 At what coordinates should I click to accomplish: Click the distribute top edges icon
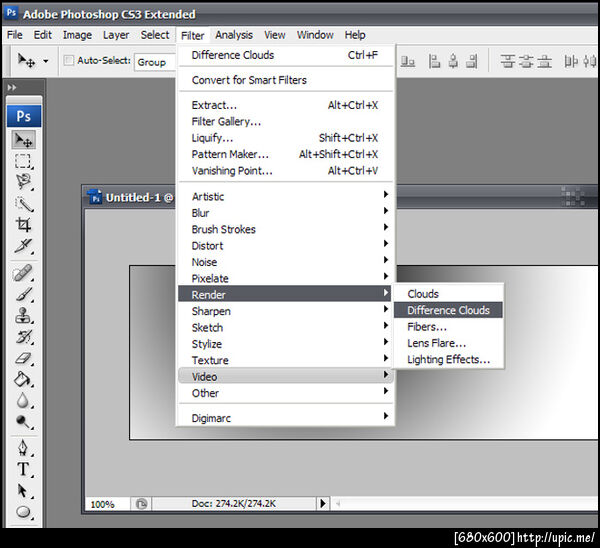[x=508, y=61]
